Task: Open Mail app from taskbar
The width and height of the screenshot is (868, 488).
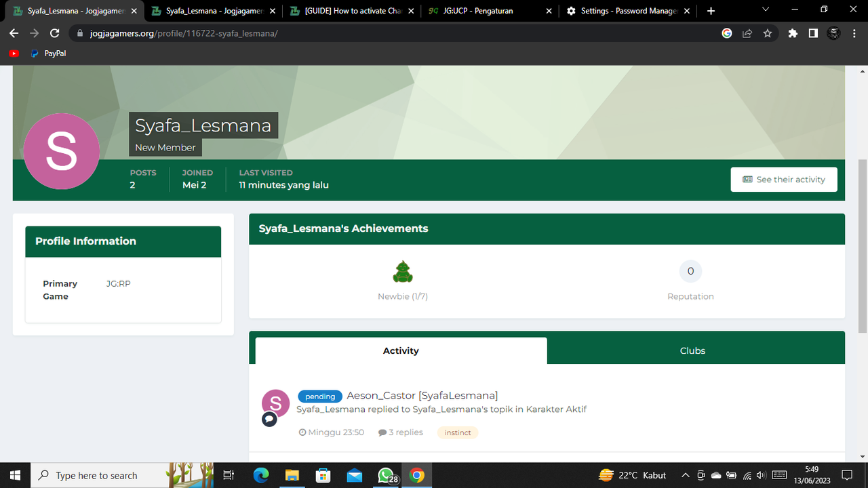Action: [355, 475]
